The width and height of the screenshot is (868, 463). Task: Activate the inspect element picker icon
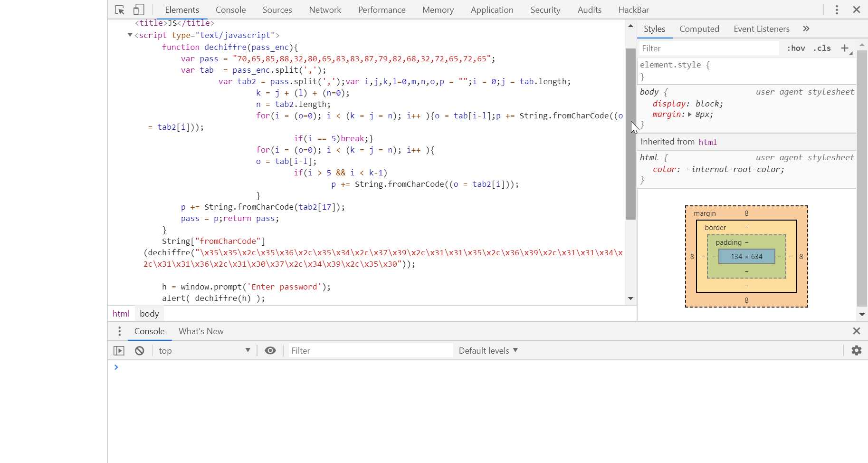120,10
